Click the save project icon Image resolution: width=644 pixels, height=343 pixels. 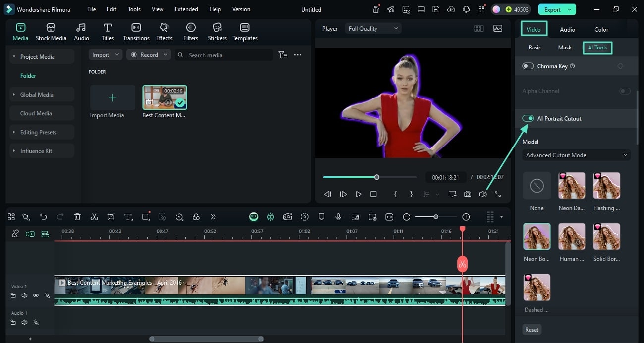(436, 9)
